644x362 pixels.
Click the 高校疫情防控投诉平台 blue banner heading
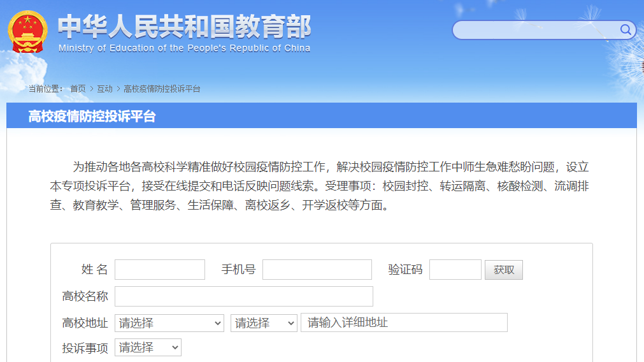pos(92,116)
